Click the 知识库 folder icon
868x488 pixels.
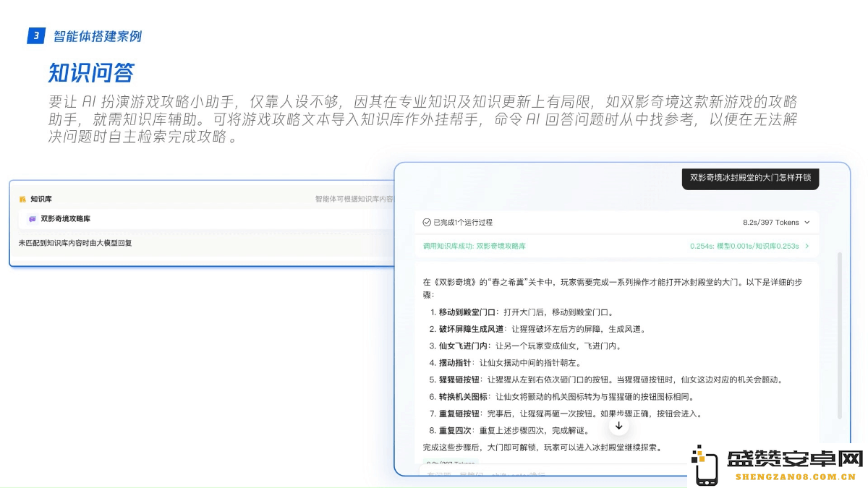pyautogui.click(x=22, y=199)
